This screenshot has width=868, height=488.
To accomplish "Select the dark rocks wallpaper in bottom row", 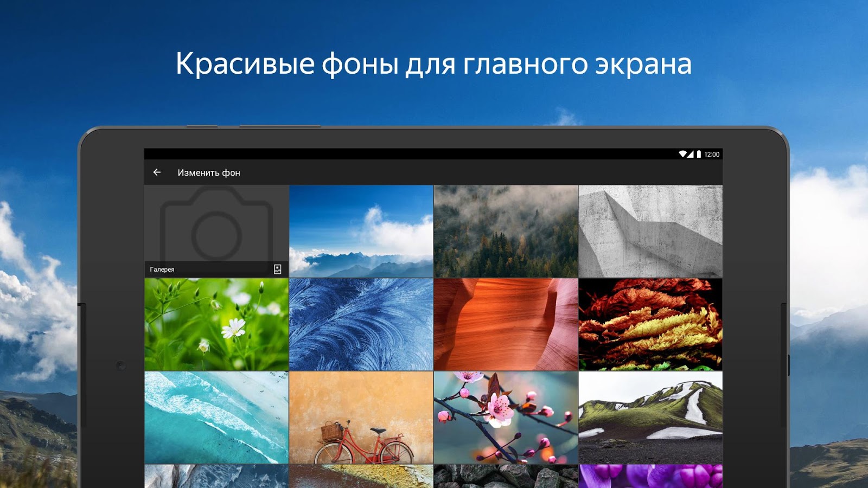I will click(x=506, y=476).
